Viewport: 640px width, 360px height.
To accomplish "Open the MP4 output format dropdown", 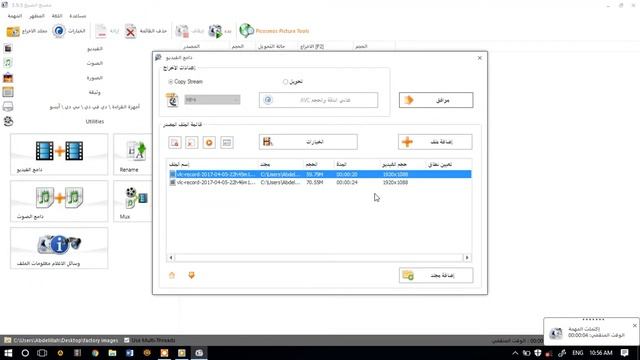I will point(212,100).
